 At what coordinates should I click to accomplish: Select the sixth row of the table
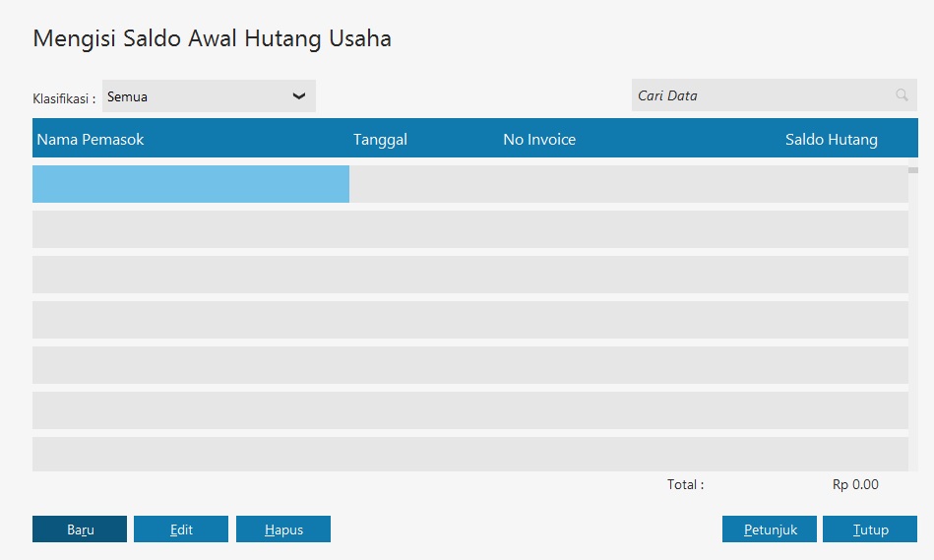click(x=469, y=410)
